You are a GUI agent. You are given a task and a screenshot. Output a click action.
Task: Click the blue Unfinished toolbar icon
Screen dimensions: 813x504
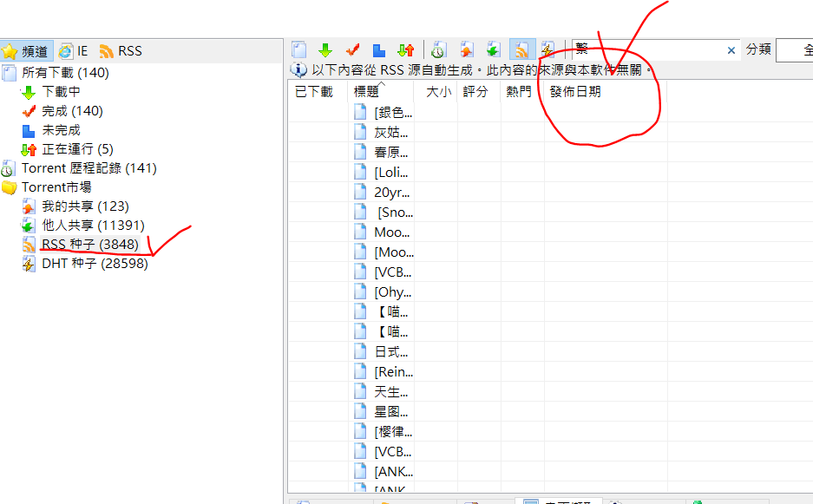coord(378,50)
